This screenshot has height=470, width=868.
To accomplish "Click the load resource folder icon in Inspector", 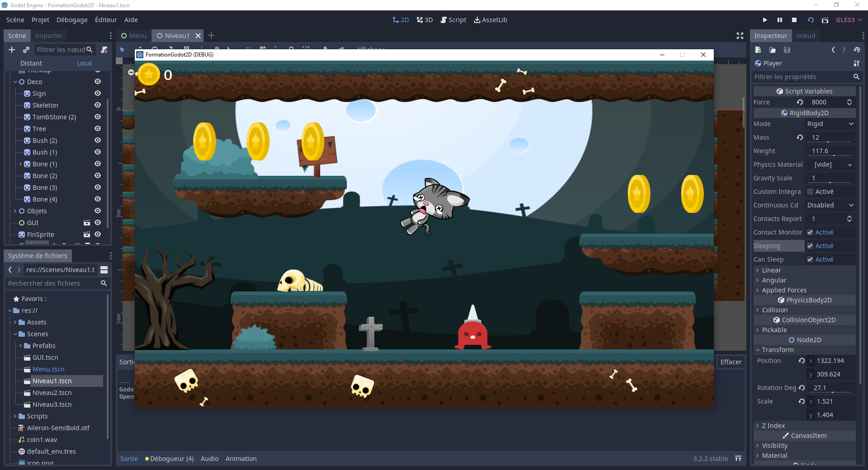I will [x=773, y=50].
